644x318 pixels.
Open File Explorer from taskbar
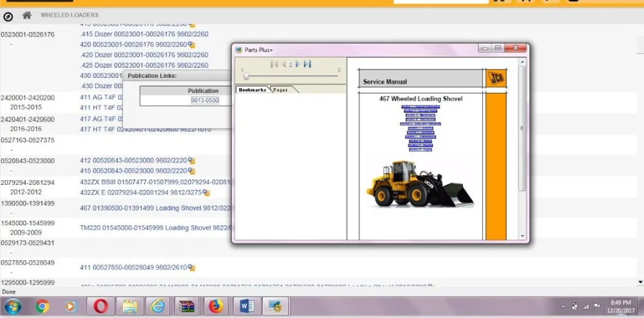click(130, 306)
